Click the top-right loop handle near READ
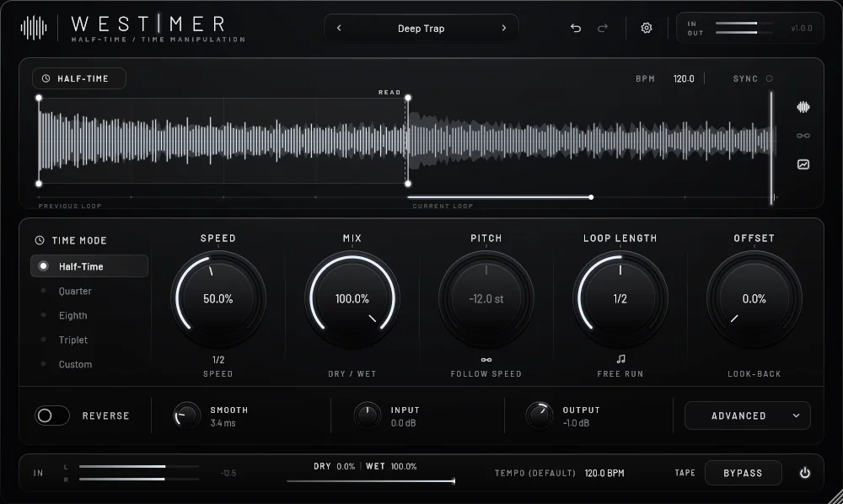Viewport: 843px width, 504px height. click(x=408, y=98)
